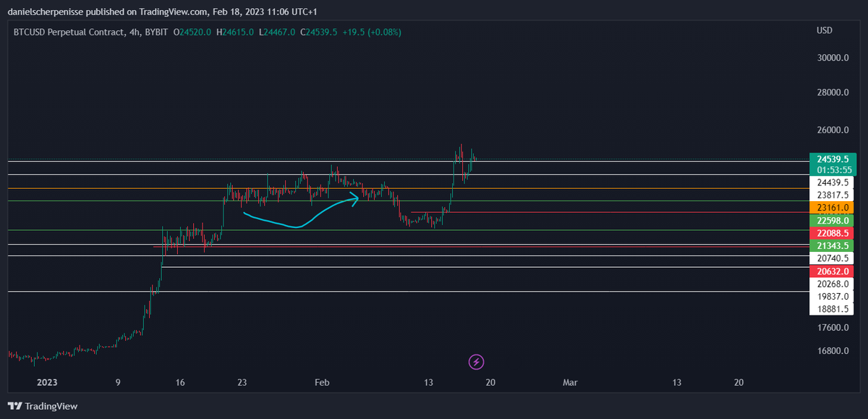Click the white 23817.5 price label

(x=833, y=195)
